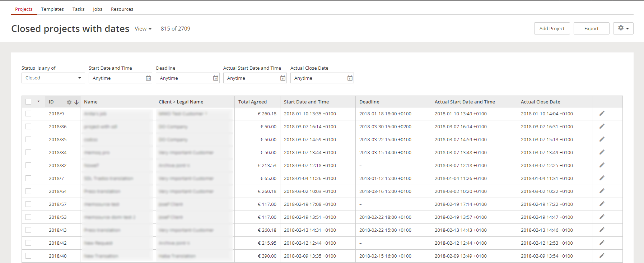Open calendar picker for Actual Start Date filter
The width and height of the screenshot is (644, 263).
283,78
